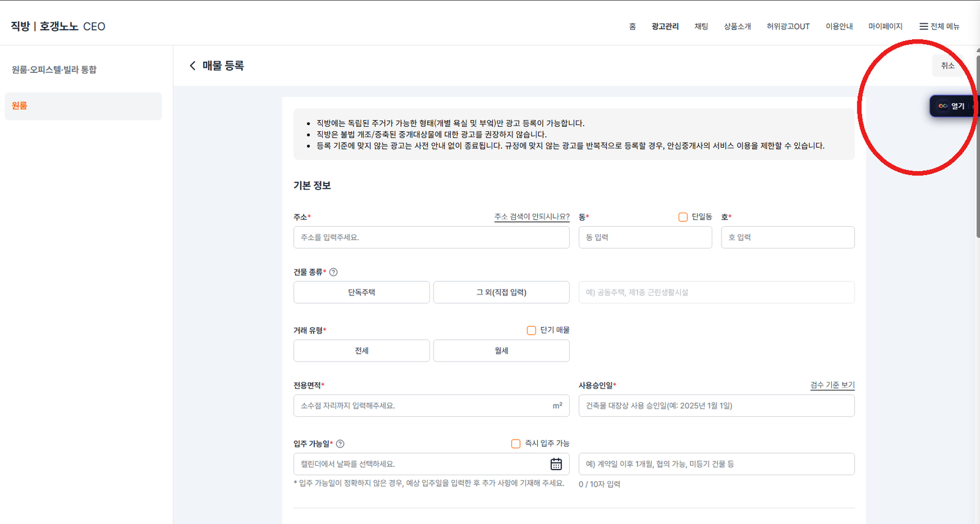
Task: Click the 전용면적 area input field
Action: (431, 406)
